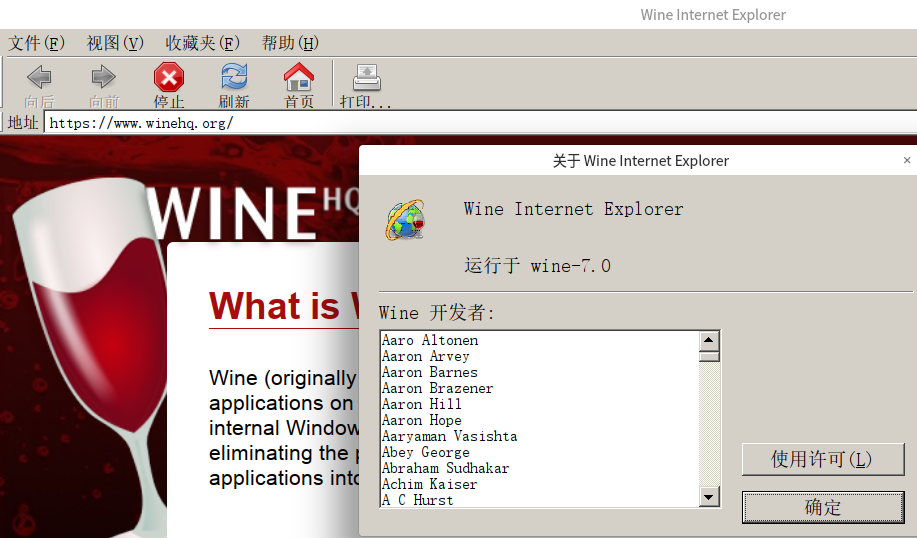Click the developer list scrollbar thumb
This screenshot has width=917, height=538.
click(x=709, y=356)
